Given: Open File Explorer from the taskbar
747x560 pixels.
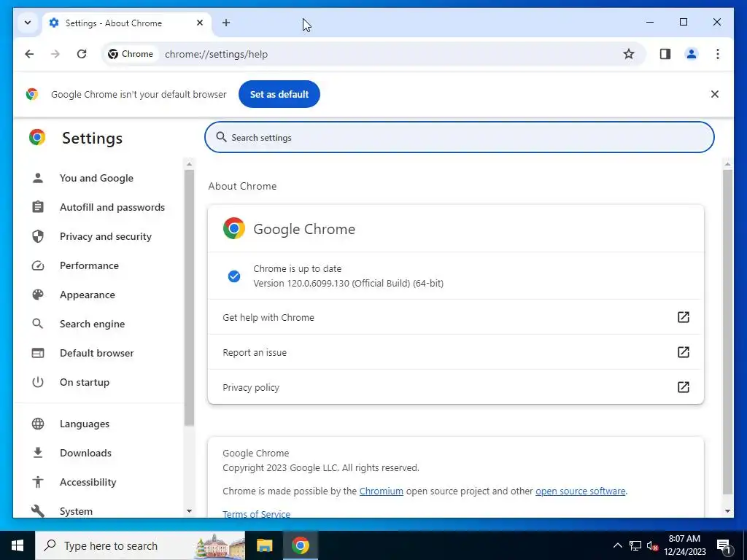Looking at the screenshot, I should 264,545.
